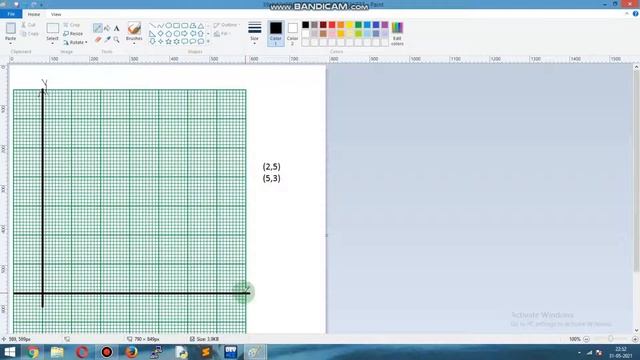640x360 pixels.
Task: Select the Color picker eyedropper tool
Action: click(107, 40)
